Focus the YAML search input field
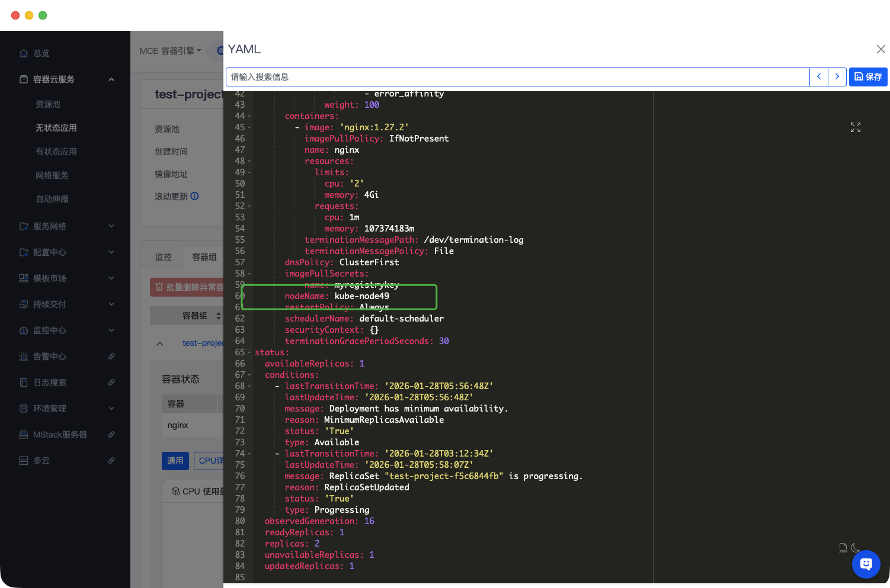 (517, 77)
